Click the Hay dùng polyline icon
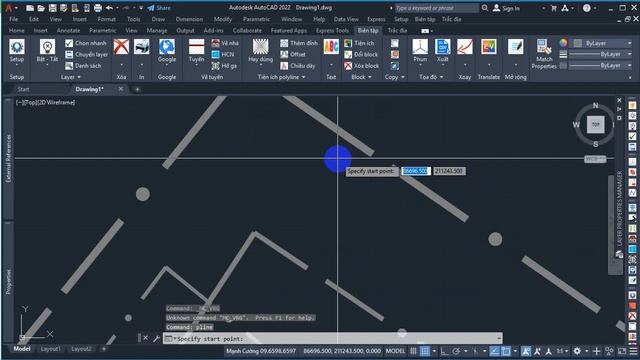The height and width of the screenshot is (360, 640). click(x=260, y=47)
